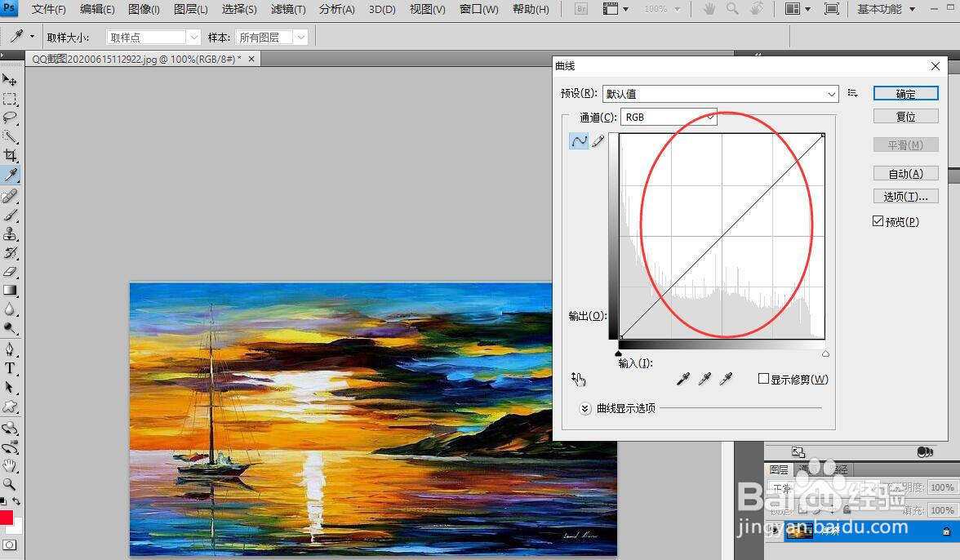The width and height of the screenshot is (960, 560).
Task: Click the black input slider under the curve
Action: tap(619, 353)
